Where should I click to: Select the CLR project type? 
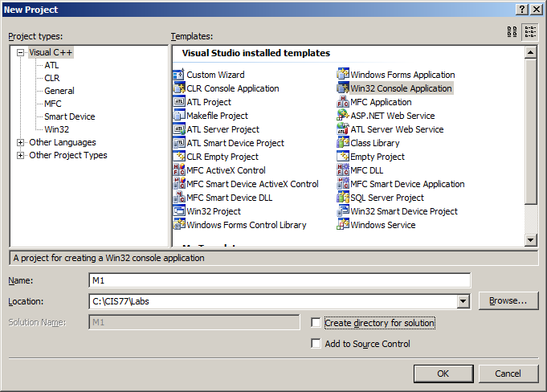point(52,78)
